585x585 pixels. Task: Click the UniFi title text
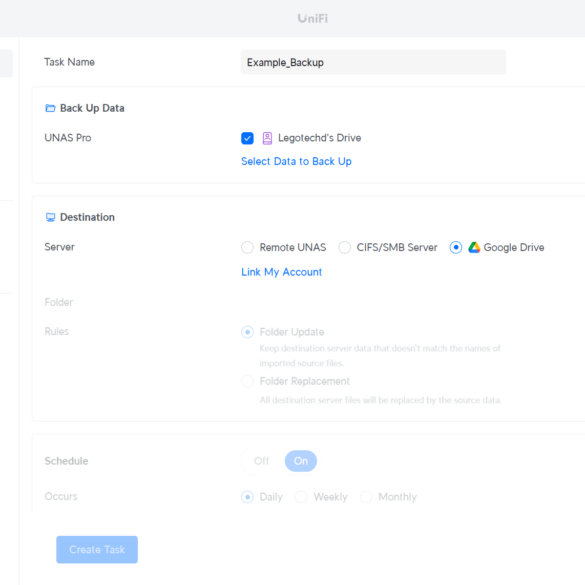click(313, 18)
